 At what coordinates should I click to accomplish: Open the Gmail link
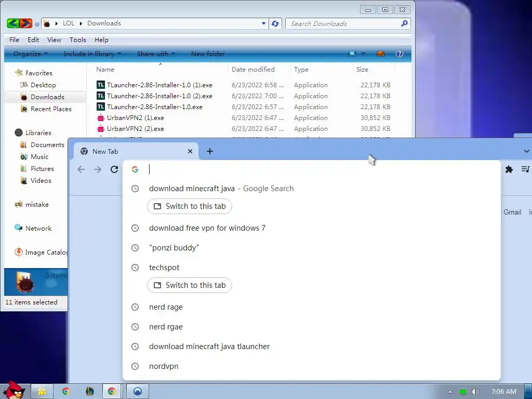(512, 212)
